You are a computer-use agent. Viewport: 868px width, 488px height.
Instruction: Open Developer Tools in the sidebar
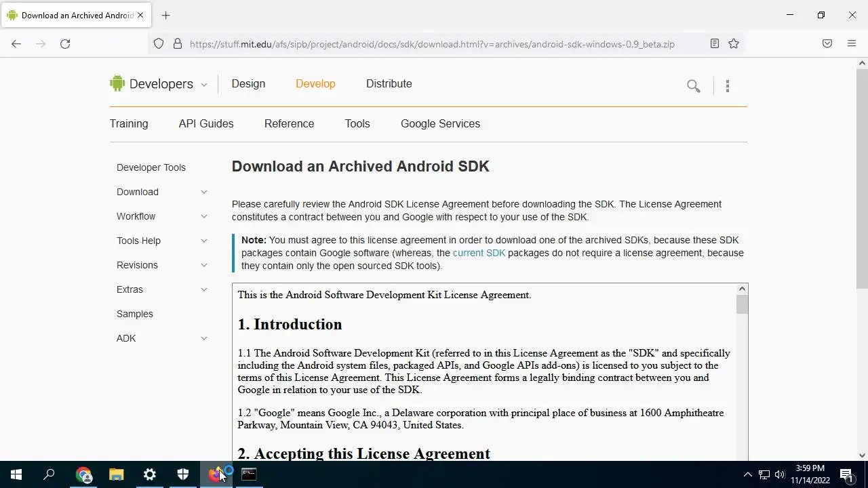(x=151, y=167)
